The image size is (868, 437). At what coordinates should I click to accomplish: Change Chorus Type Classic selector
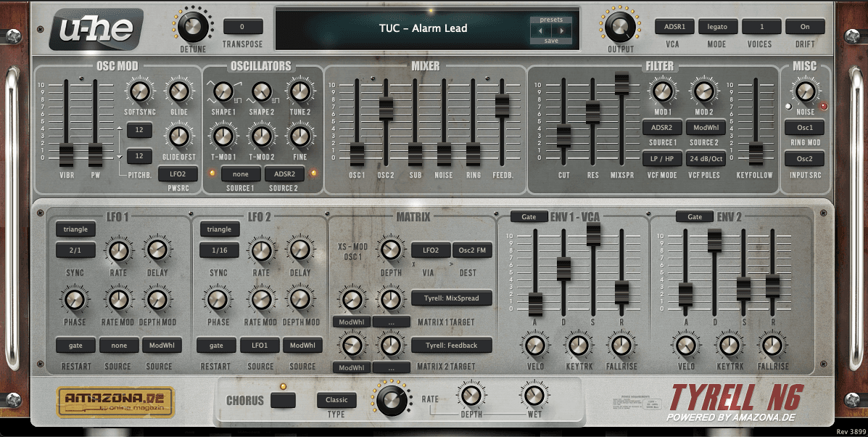[x=336, y=400]
